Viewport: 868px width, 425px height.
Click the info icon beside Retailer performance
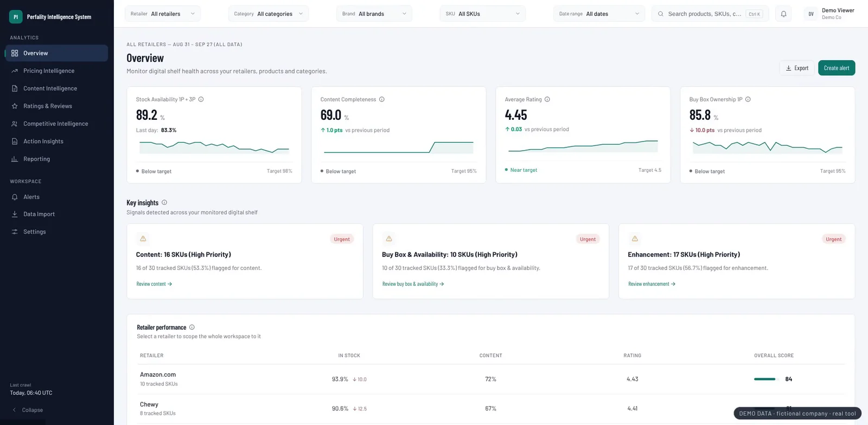coord(192,327)
